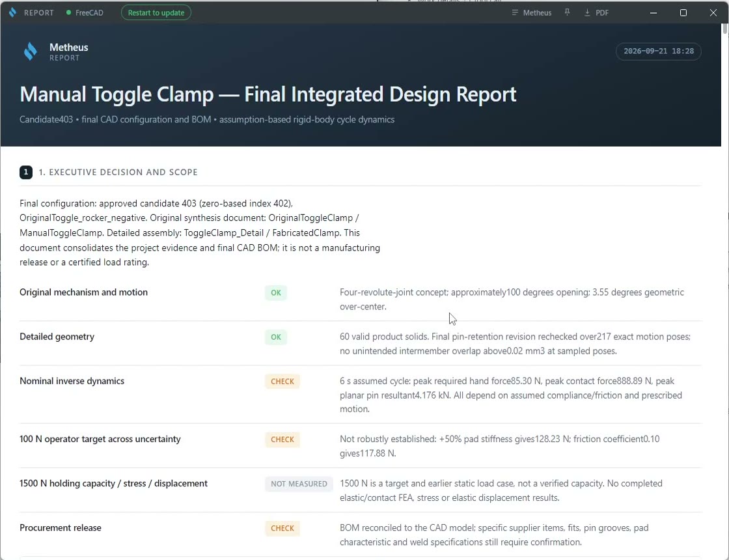Click the 2026-09-21 18:28 timestamp badge

pos(658,51)
